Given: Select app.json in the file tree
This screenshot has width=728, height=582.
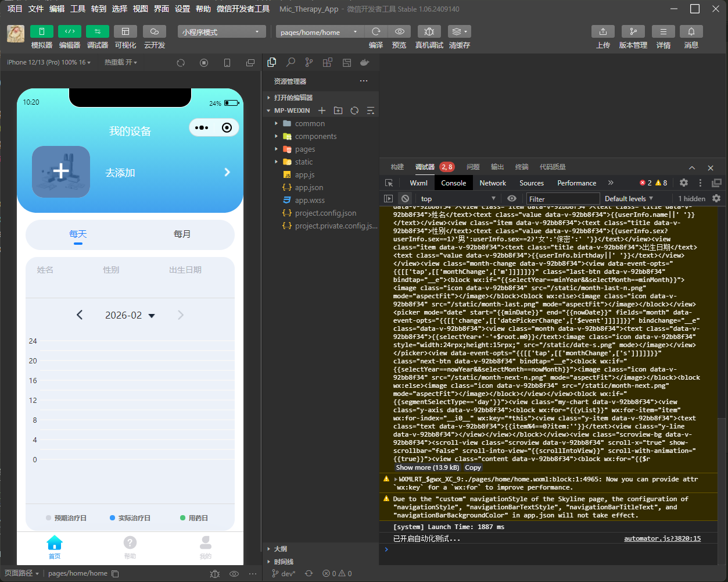Looking at the screenshot, I should (x=309, y=188).
